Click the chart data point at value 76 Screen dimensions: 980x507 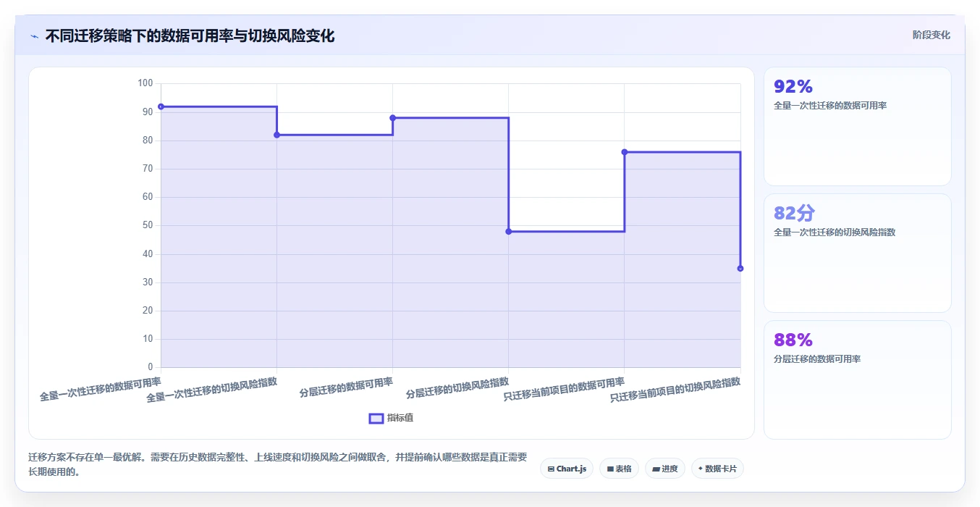tap(624, 152)
